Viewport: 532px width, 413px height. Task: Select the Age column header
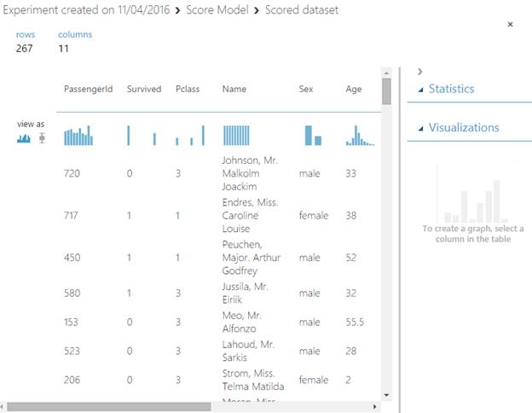point(354,89)
